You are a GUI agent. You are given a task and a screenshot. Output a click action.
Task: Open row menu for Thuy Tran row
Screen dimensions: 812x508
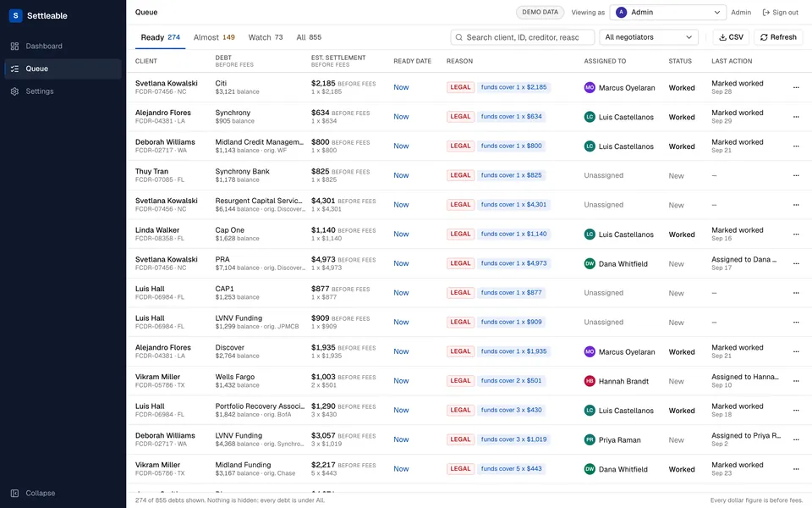coord(796,176)
